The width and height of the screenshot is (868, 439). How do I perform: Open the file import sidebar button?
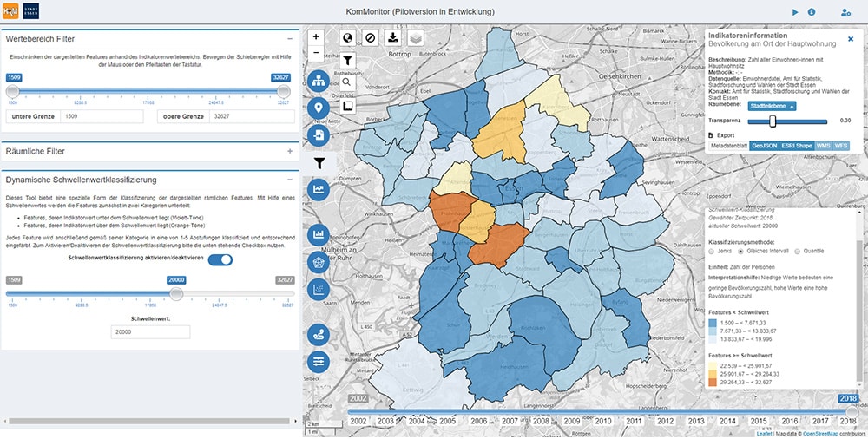[319, 135]
